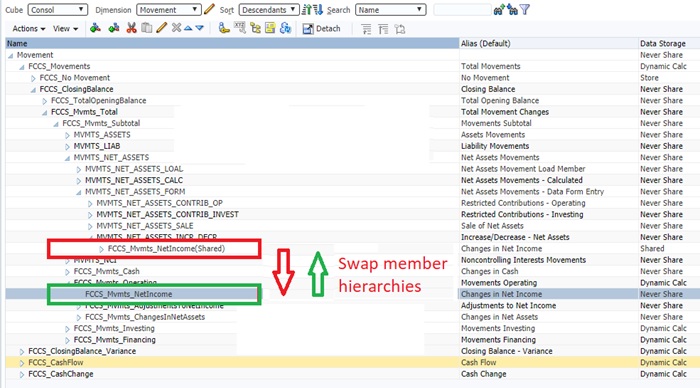Click the yellow hierarchy tree icon
The height and width of the screenshot is (388, 700).
click(255, 29)
